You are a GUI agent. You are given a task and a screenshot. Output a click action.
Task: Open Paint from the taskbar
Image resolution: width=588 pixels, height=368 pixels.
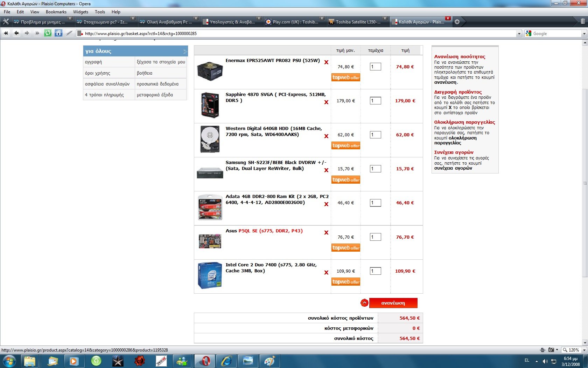270,361
